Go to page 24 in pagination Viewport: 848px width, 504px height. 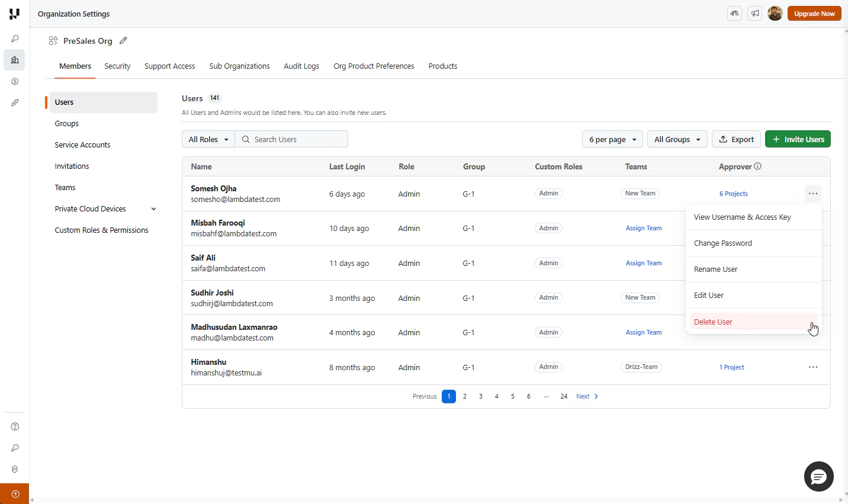tap(564, 396)
